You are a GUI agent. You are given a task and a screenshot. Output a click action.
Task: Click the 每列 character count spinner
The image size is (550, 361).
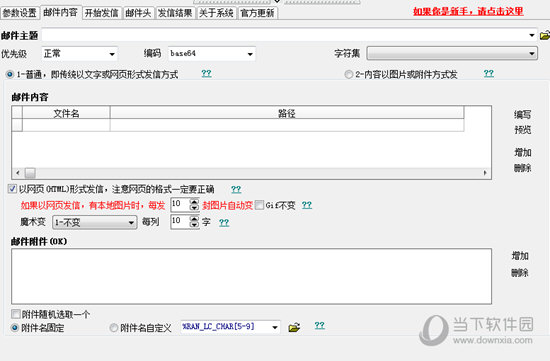tap(185, 222)
